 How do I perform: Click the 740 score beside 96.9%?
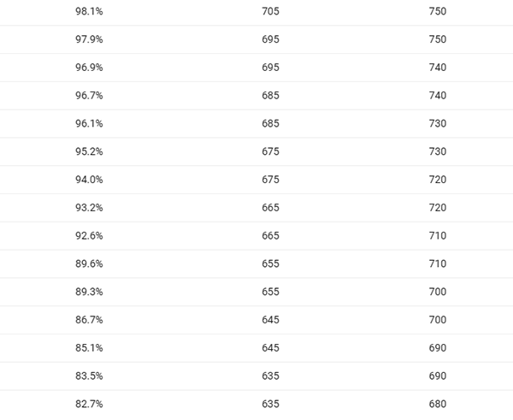(x=438, y=68)
